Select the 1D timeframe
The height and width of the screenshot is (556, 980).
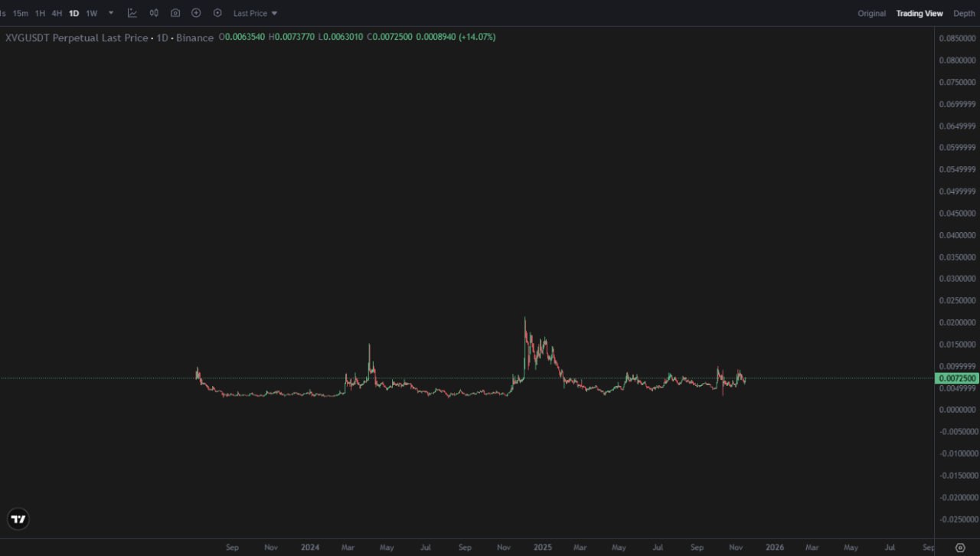(x=74, y=13)
